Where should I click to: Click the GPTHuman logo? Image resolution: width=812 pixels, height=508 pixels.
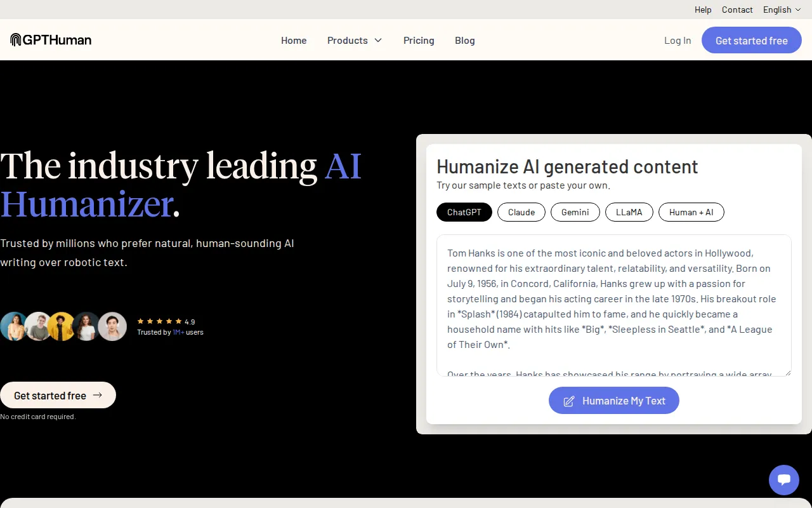[x=51, y=40]
